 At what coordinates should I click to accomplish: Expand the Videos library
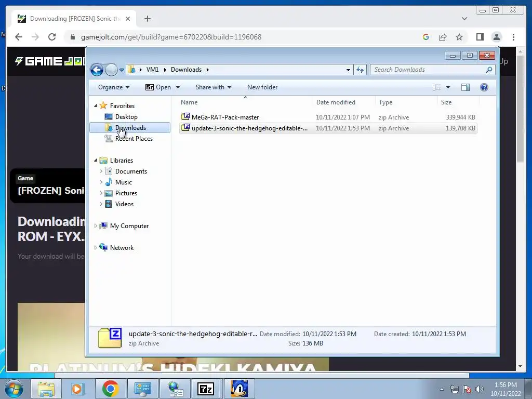(101, 204)
